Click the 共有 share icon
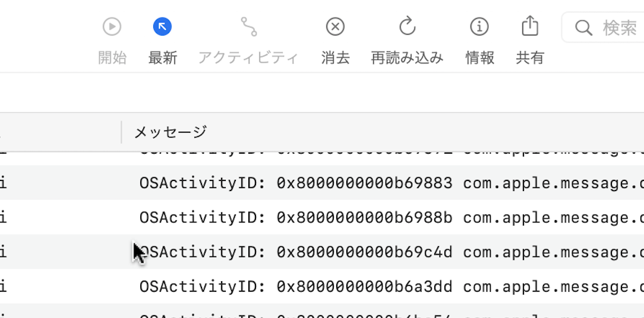The width and height of the screenshot is (644, 318). [x=530, y=26]
